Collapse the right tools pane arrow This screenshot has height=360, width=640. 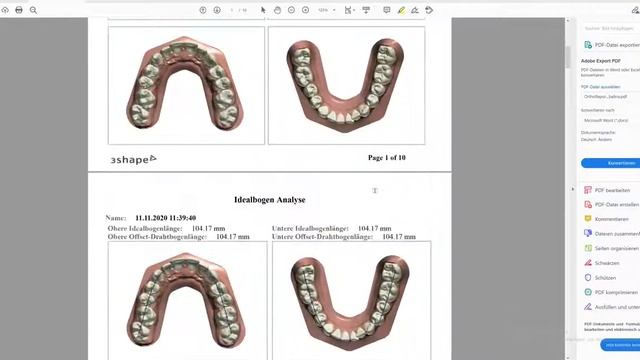573,189
